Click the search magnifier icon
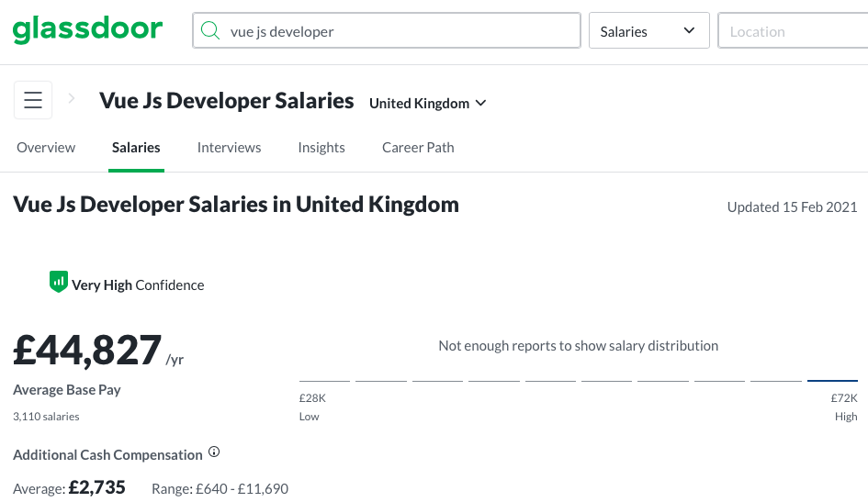868x502 pixels. pyautogui.click(x=210, y=30)
